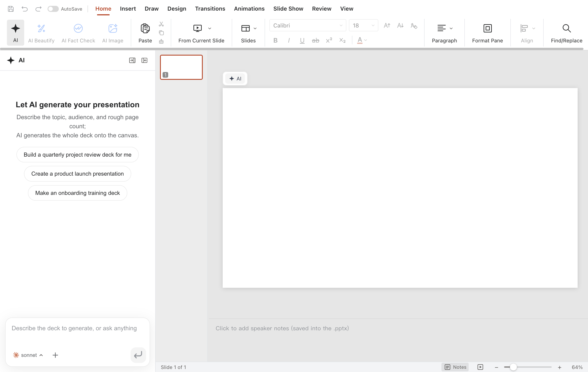Expand the From Current Slide dropdown arrow

pos(209,28)
